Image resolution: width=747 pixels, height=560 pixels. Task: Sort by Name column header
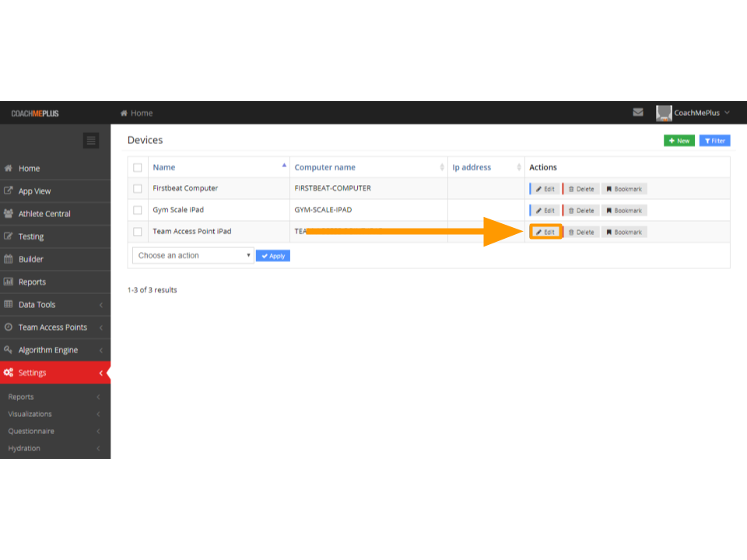pos(164,167)
